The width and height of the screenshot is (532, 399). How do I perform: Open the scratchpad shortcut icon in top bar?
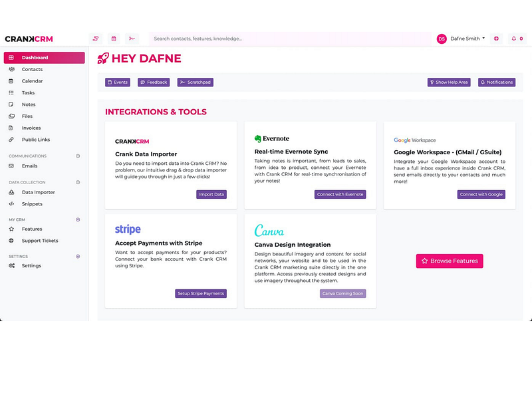click(x=132, y=39)
